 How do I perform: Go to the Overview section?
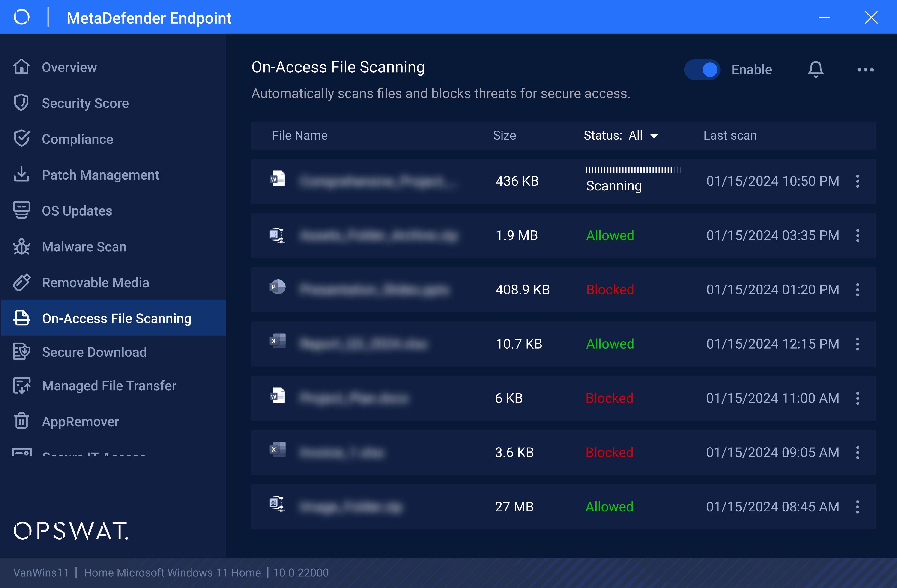tap(69, 67)
